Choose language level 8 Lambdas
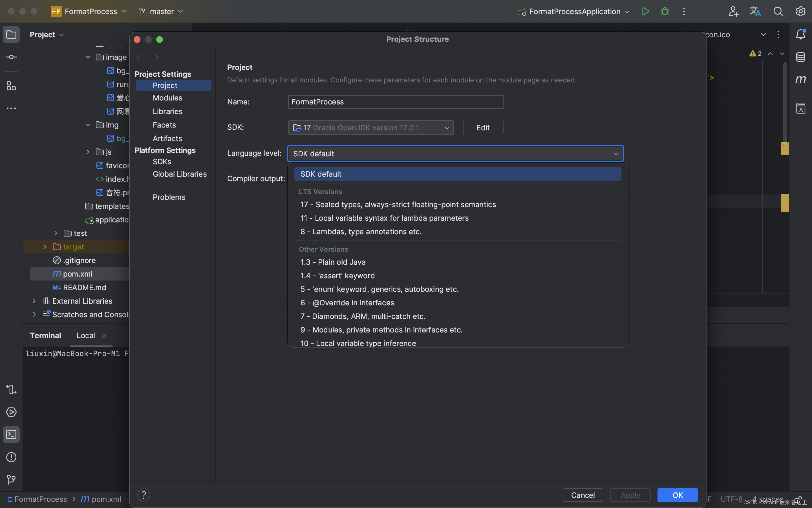 click(458, 231)
